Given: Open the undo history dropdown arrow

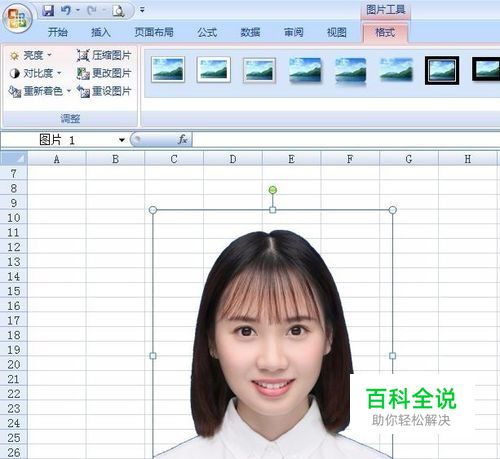Looking at the screenshot, I should tap(78, 10).
